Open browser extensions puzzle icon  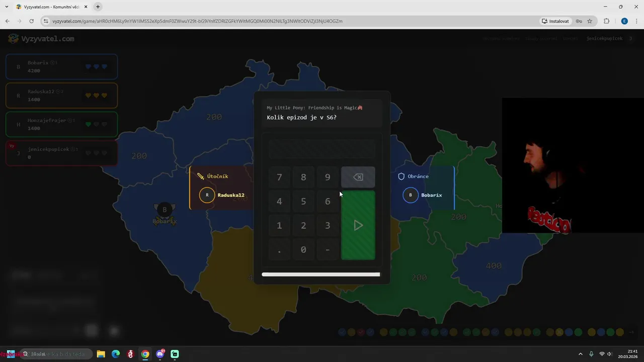click(x=606, y=21)
